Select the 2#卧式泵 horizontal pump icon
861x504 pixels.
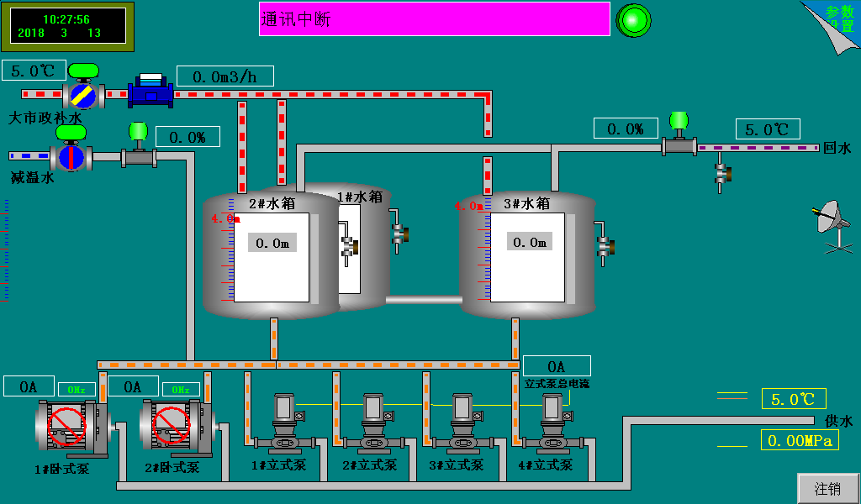tap(173, 427)
